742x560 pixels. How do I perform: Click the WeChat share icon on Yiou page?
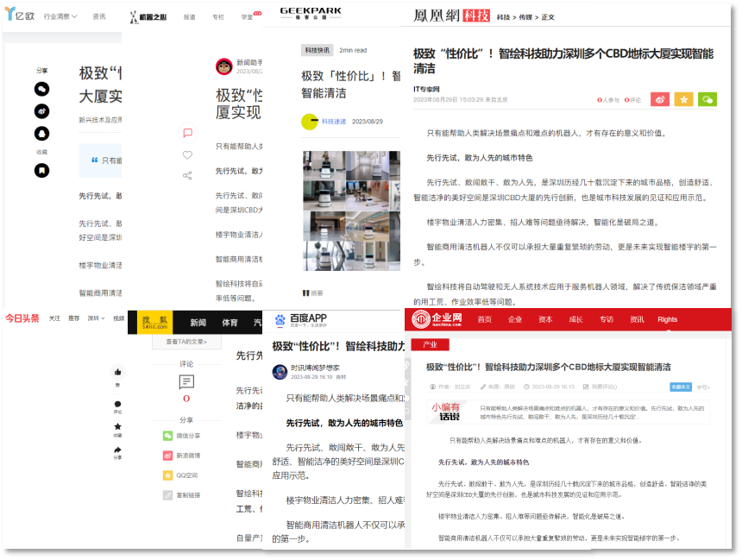pyautogui.click(x=41, y=89)
